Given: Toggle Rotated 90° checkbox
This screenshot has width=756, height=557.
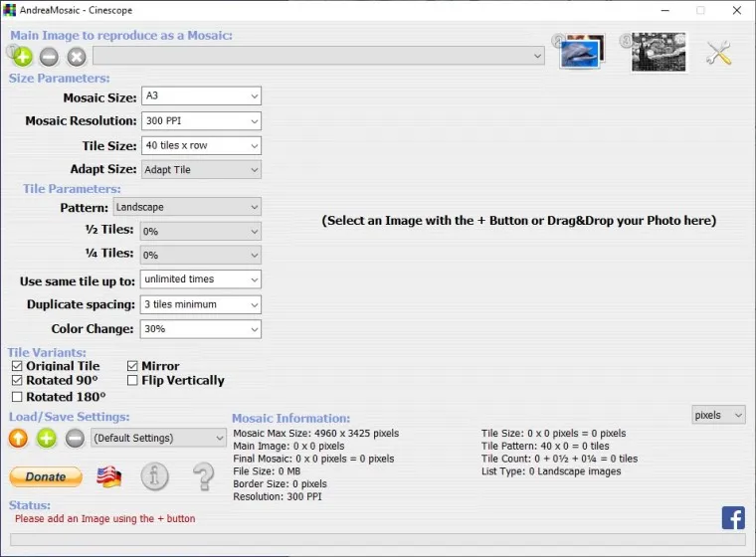Looking at the screenshot, I should coord(17,381).
